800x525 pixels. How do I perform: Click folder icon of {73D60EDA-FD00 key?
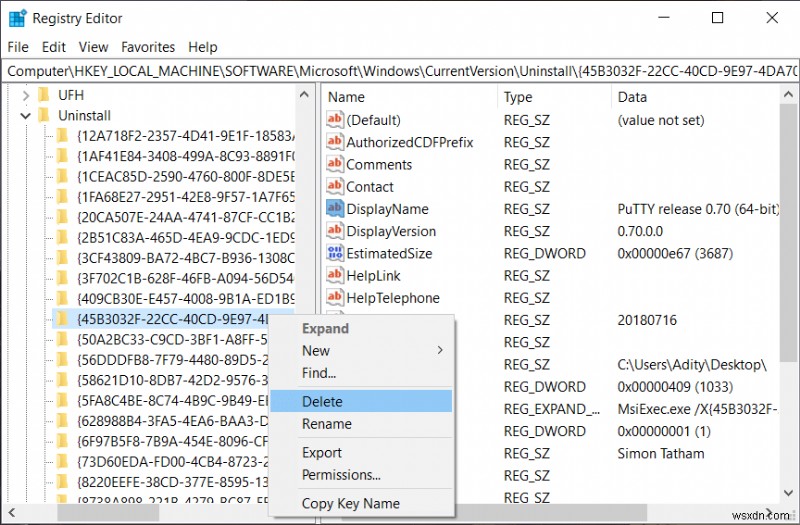pos(62,462)
